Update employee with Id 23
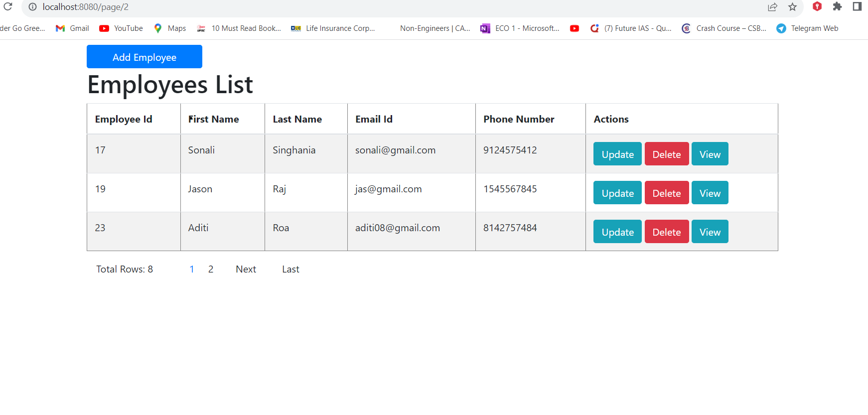Viewport: 868px width, 415px height. 617,232
